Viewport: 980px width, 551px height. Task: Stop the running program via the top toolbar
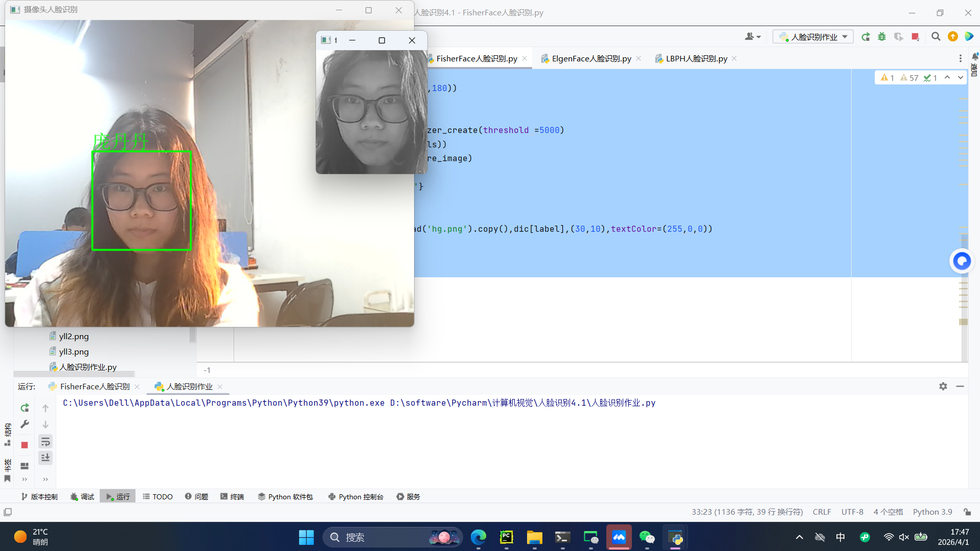[x=915, y=37]
